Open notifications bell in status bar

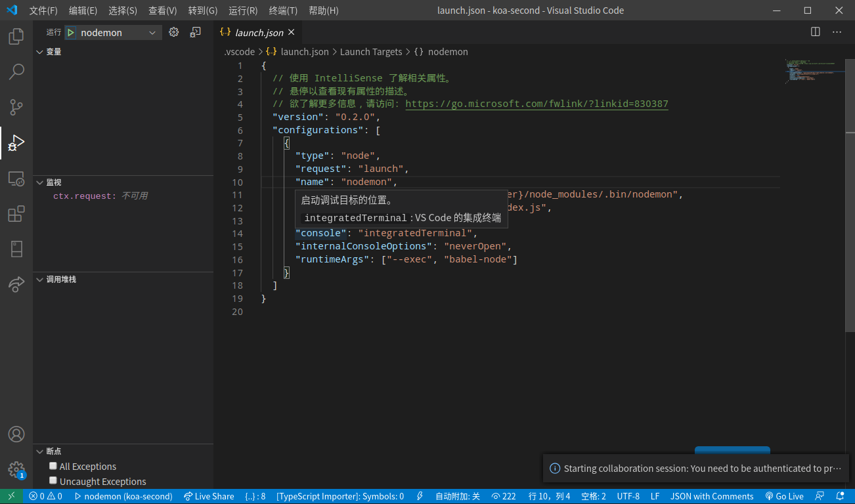click(840, 496)
